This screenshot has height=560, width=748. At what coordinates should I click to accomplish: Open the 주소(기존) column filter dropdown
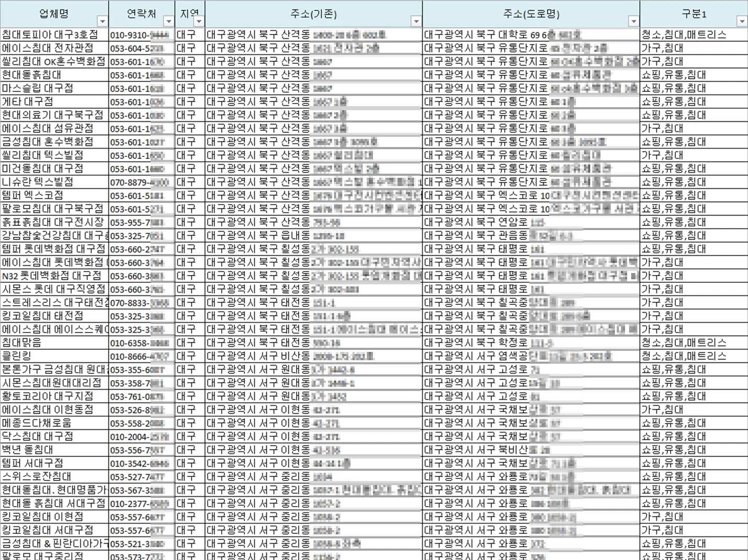pos(416,21)
